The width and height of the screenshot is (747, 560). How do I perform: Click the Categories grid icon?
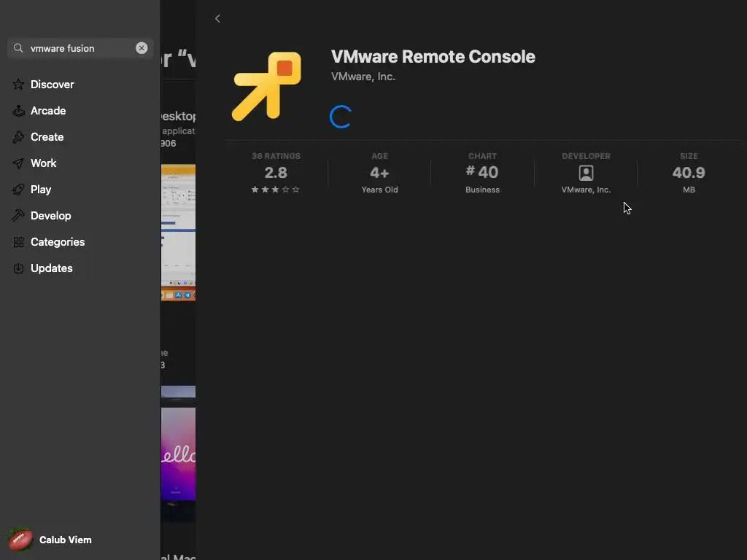tap(18, 242)
